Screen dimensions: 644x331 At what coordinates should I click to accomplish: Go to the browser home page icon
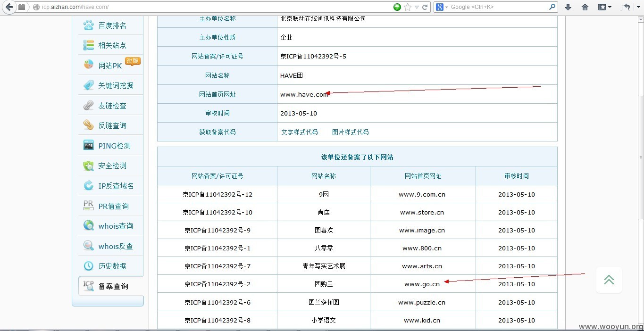[585, 7]
